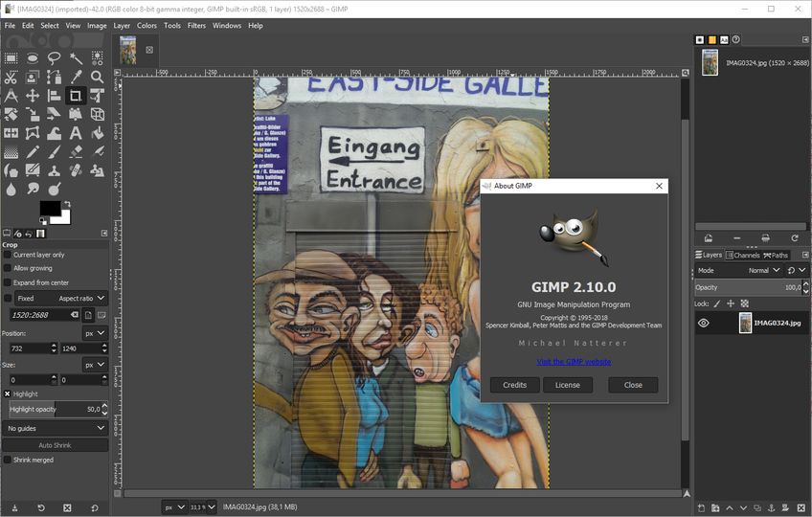Screen dimensions: 812x517
Task: Open the Filters menu
Action: click(x=196, y=26)
